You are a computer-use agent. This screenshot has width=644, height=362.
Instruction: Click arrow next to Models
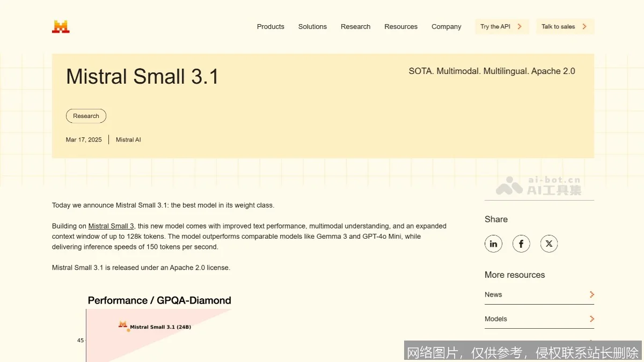(591, 319)
